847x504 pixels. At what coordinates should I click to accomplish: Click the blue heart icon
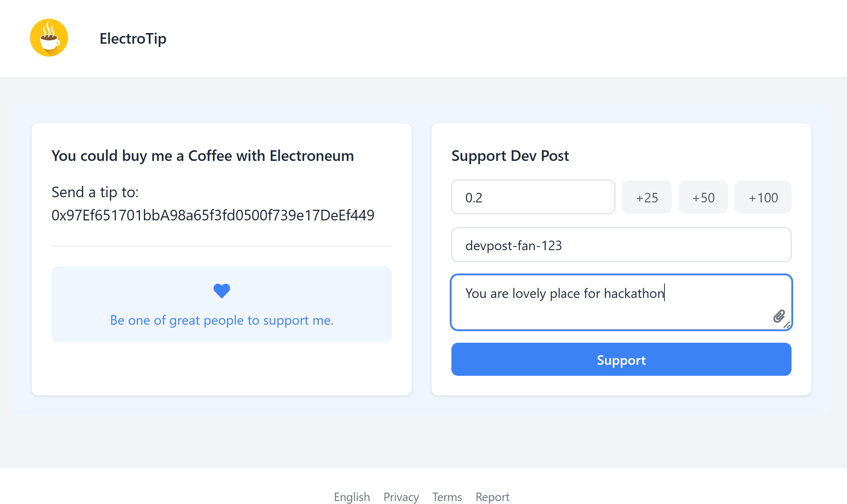click(221, 291)
